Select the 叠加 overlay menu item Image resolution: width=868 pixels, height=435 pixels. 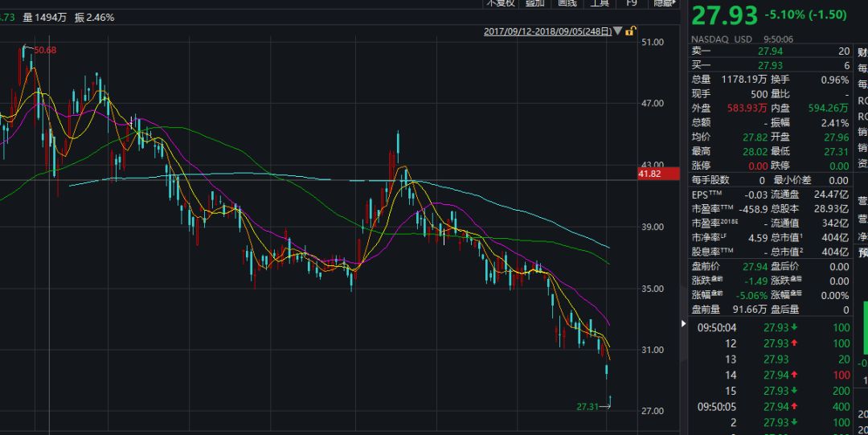click(x=534, y=3)
